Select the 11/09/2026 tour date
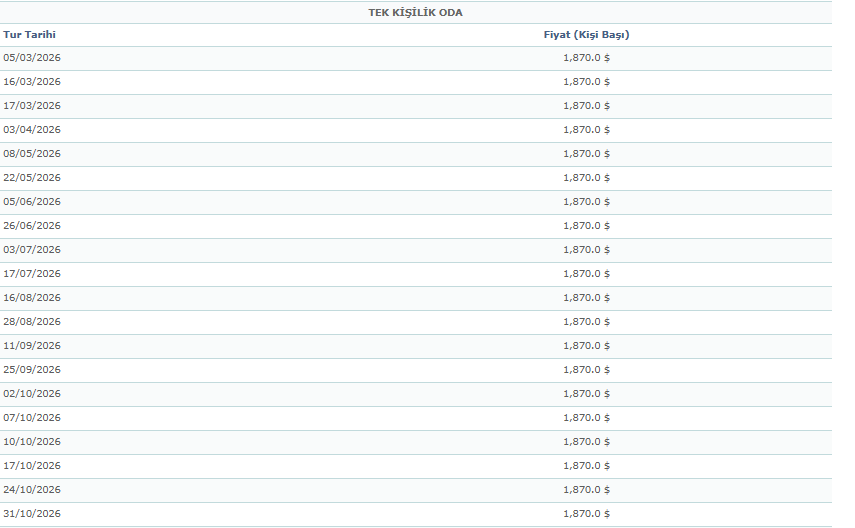855x528 pixels. 32,346
